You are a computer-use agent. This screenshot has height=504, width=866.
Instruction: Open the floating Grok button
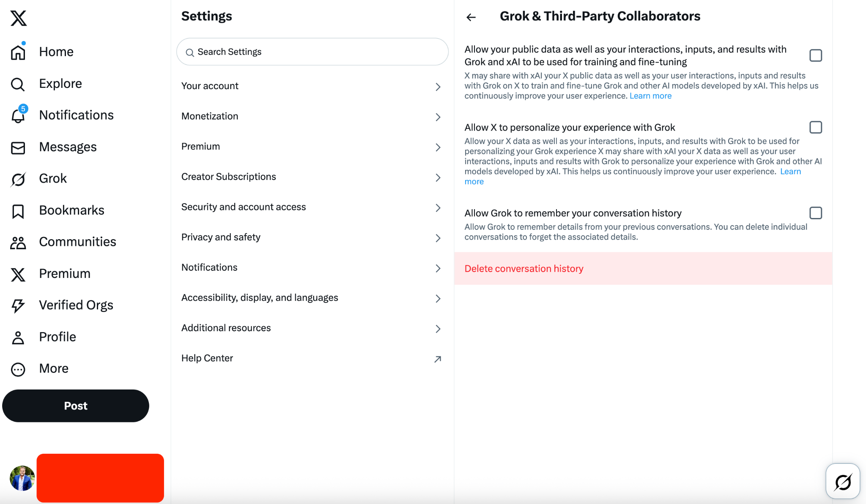[842, 481]
